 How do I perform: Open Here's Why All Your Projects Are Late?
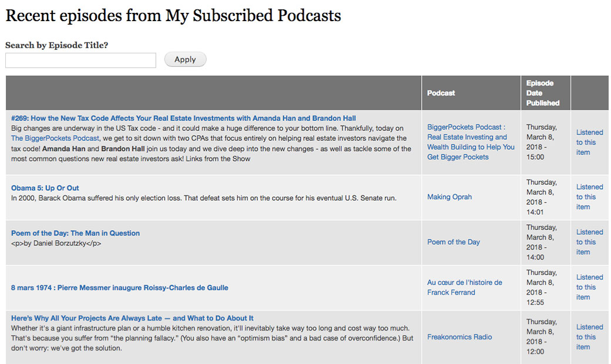click(x=132, y=318)
